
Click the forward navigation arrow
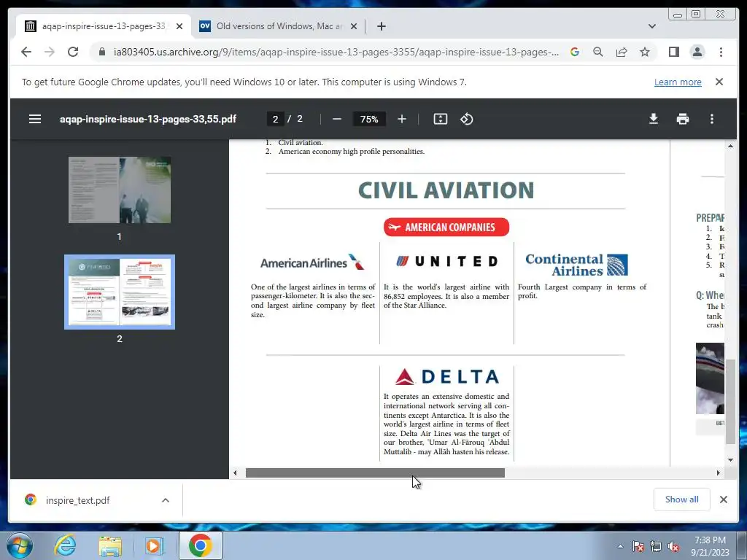point(50,52)
